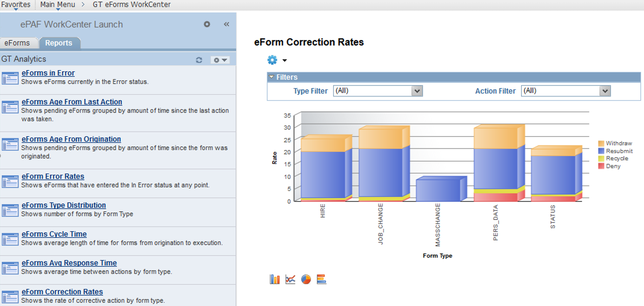Click the Recycle legend yellow swatch
644x306 pixels.
click(x=601, y=158)
